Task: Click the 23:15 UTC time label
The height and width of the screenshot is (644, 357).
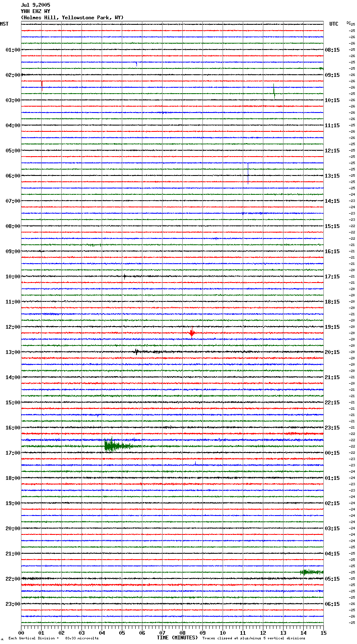Action: click(x=332, y=428)
